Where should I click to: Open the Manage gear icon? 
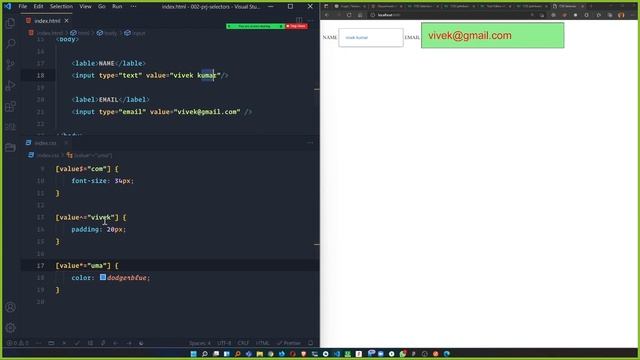click(x=11, y=327)
